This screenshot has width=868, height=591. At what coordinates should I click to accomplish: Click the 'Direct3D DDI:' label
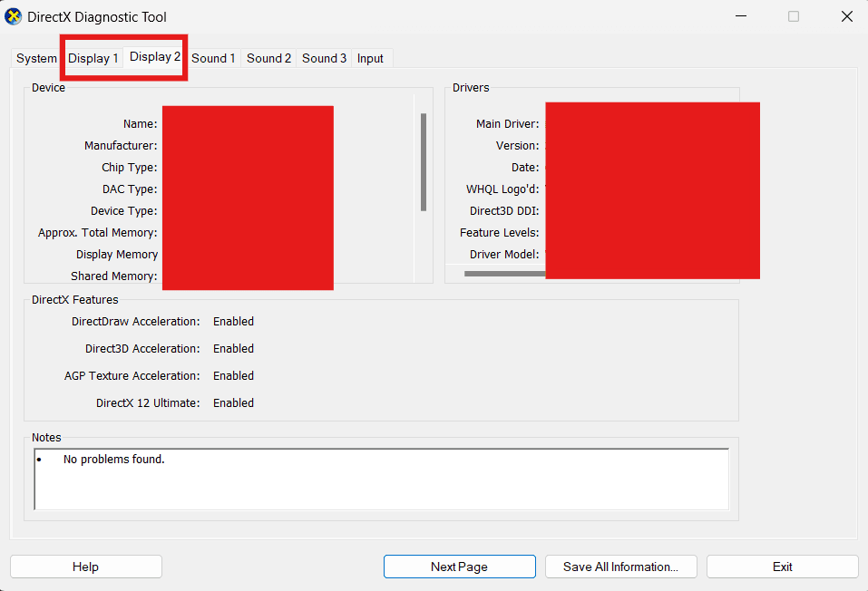504,211
